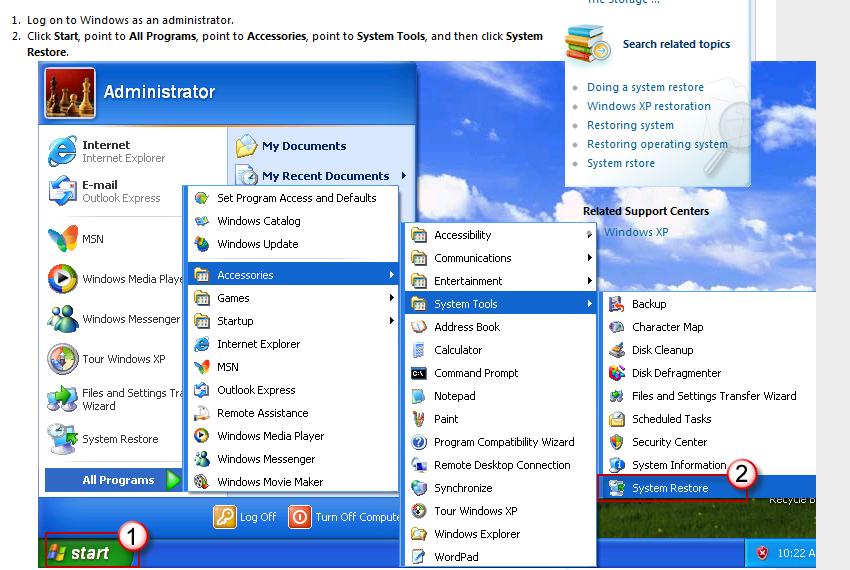
Task: Click the taskbar clock showing 10:22
Action: click(x=795, y=553)
